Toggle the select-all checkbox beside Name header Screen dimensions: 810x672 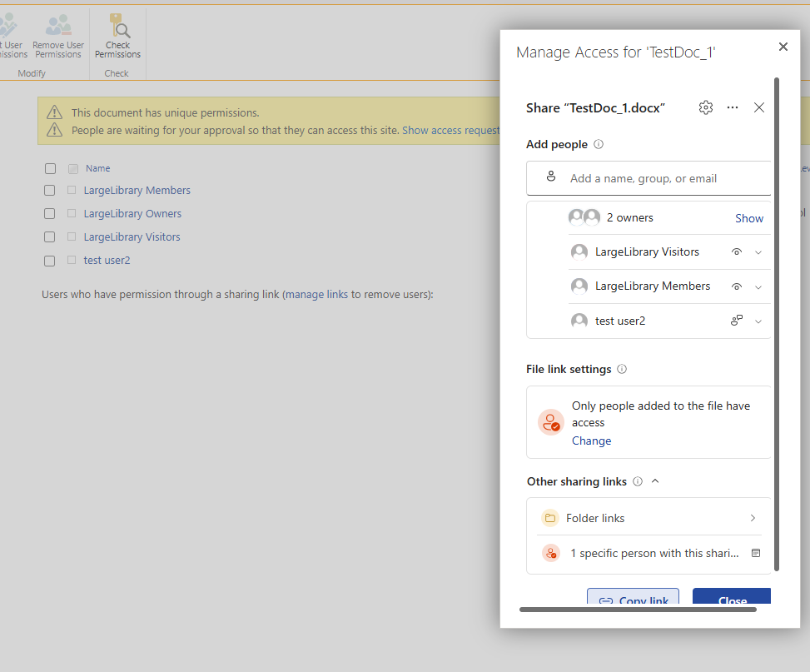50,168
